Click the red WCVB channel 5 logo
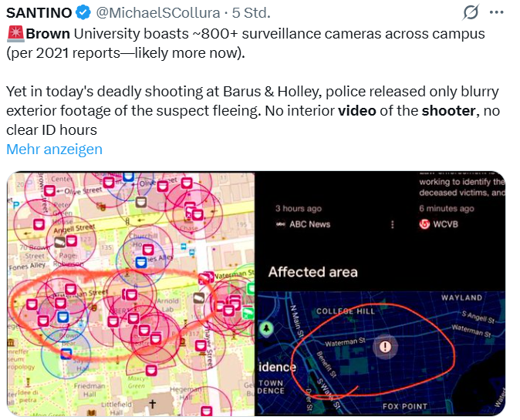This screenshot has width=520, height=420. (x=424, y=224)
